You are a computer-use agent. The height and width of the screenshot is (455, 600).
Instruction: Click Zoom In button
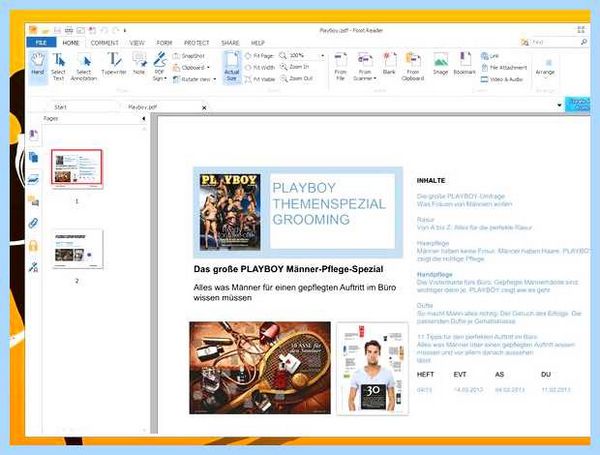click(x=294, y=67)
